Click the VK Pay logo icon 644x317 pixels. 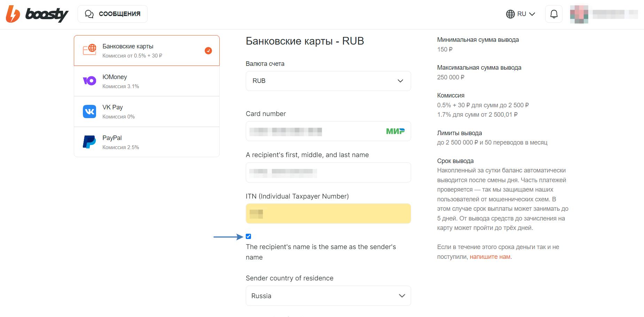tap(89, 111)
